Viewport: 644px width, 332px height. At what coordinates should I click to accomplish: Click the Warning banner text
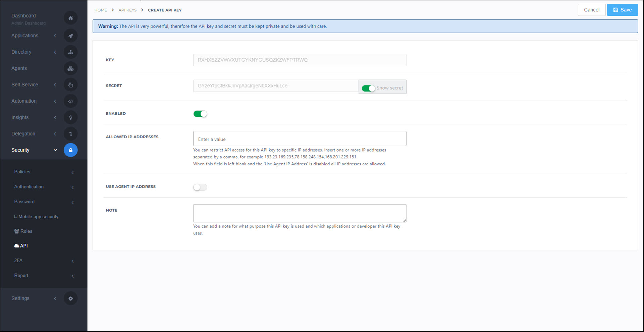pyautogui.click(x=212, y=26)
